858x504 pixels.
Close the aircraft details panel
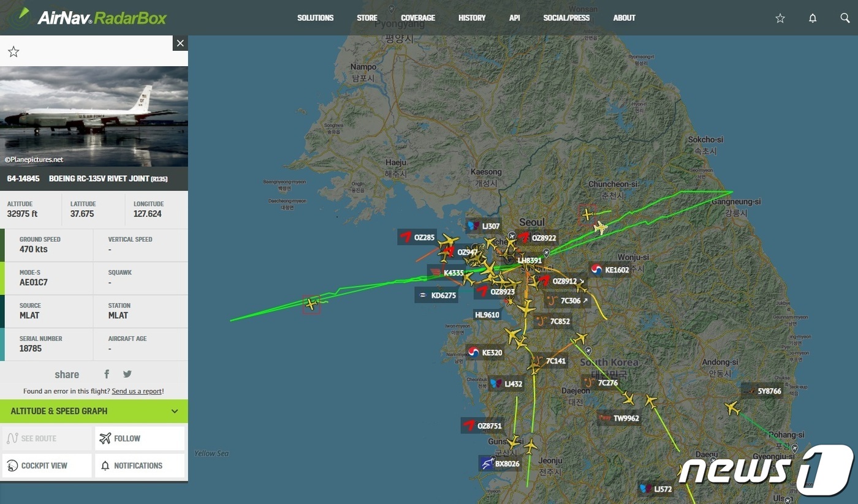click(x=180, y=43)
